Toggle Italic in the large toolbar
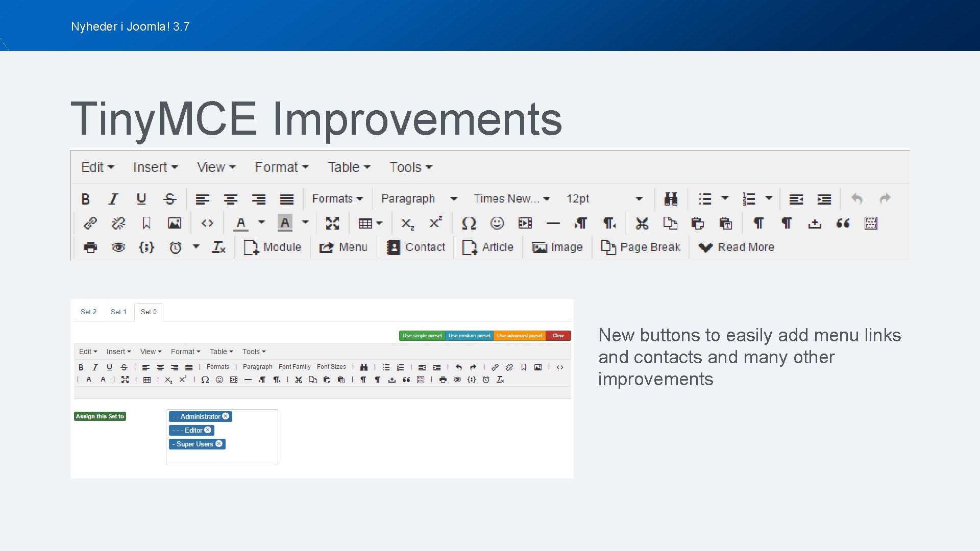Screen dimensions: 980x551 tap(113, 199)
